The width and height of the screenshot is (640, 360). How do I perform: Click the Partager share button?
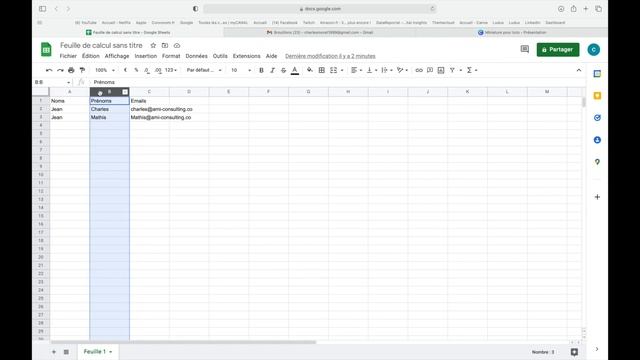pos(558,49)
